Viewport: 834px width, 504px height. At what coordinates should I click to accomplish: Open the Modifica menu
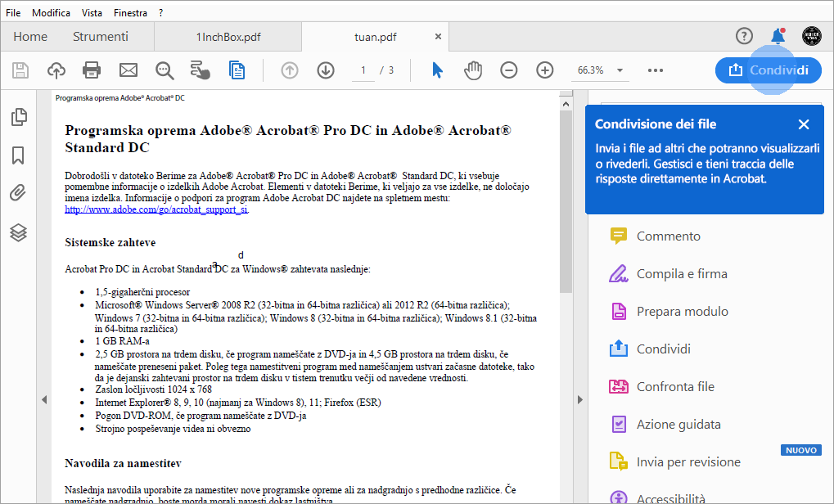(51, 12)
